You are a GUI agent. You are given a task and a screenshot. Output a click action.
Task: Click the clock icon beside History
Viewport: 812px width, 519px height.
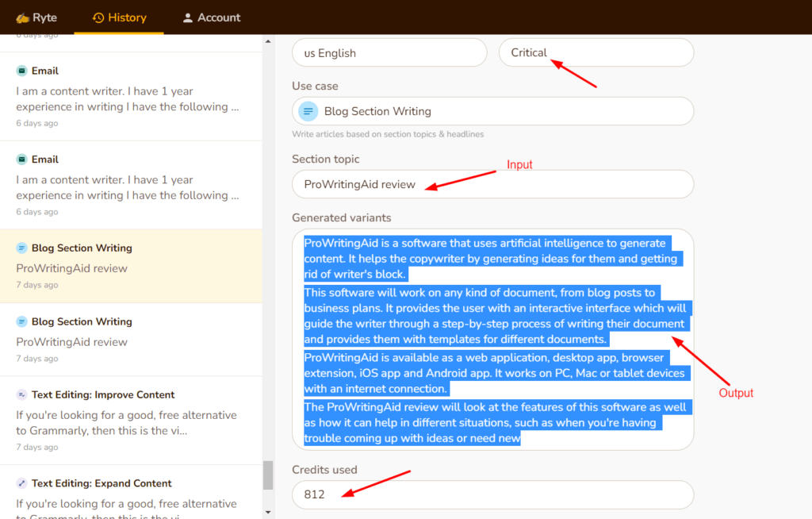click(97, 17)
